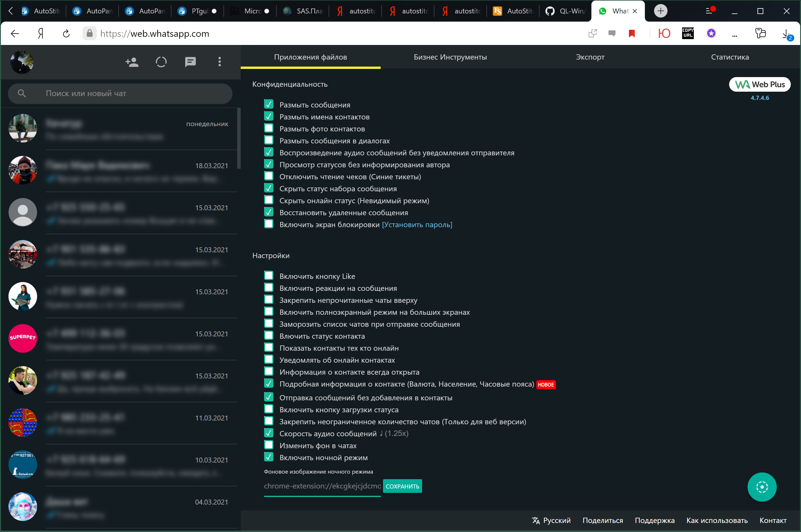Screen dimensions: 801x532
Task: Check Закрепить непрочитанные чаты вверху
Action: [x=269, y=299]
